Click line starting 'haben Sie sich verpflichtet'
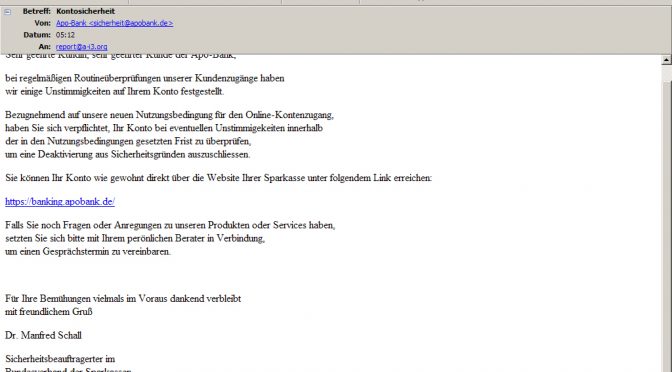672x372 pixels. (164, 128)
